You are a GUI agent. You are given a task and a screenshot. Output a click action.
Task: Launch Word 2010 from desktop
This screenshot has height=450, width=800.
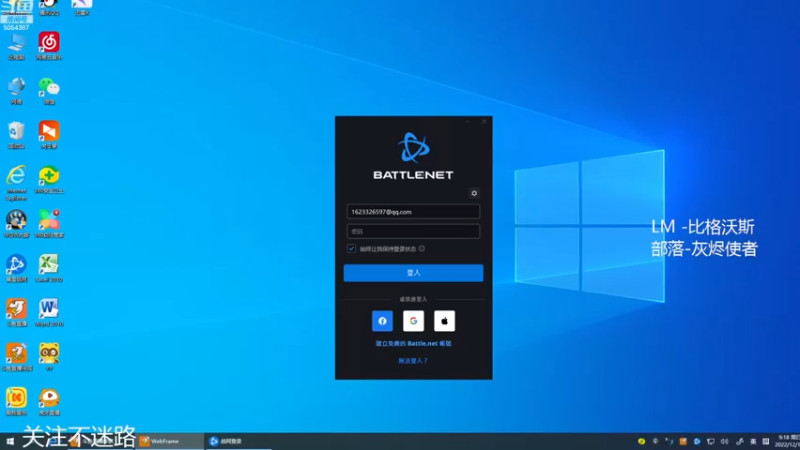49,313
